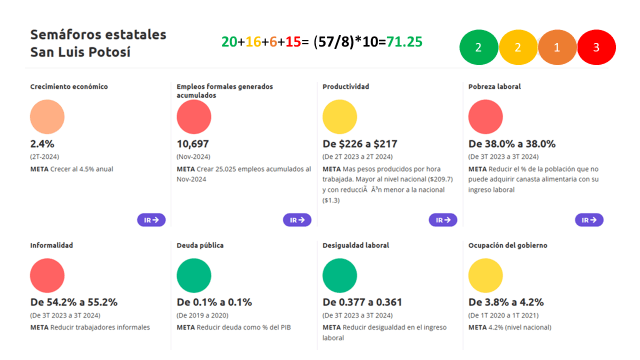
Task: Select the red summary circle showing 3
Action: pyautogui.click(x=596, y=47)
